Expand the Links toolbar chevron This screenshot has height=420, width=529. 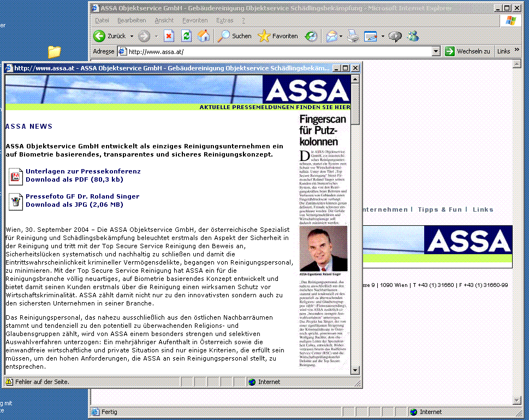point(517,51)
